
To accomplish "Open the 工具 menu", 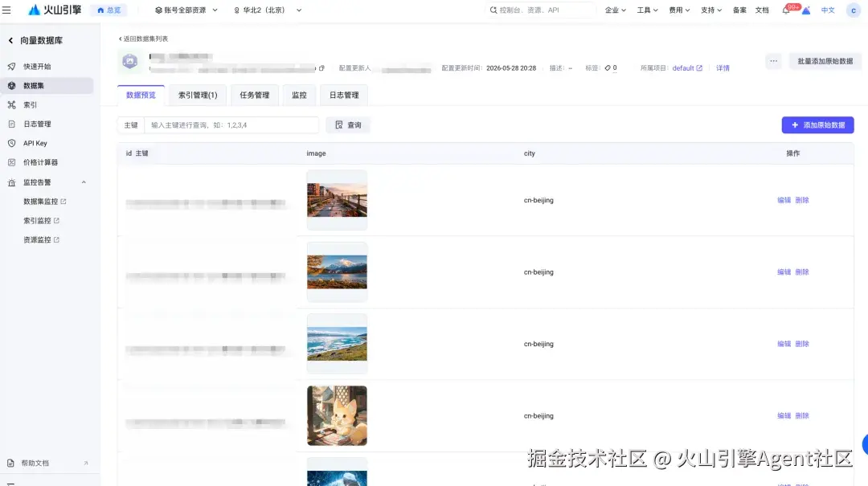I will click(647, 10).
